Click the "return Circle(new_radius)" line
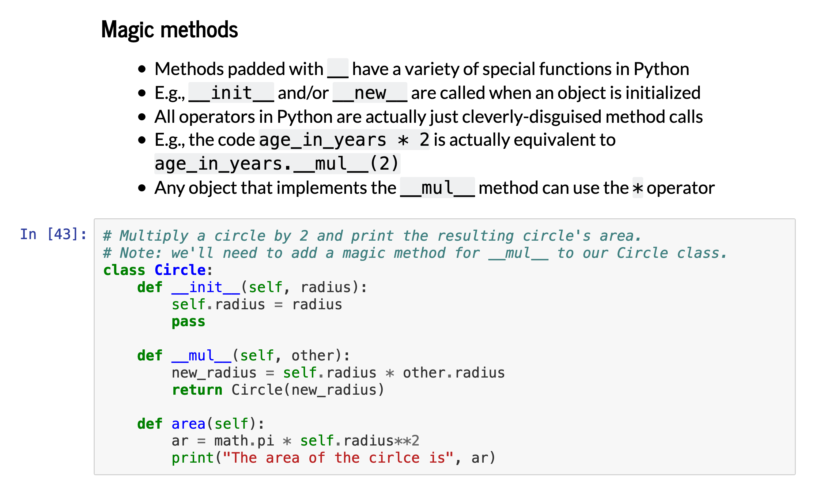The height and width of the screenshot is (504, 827). (278, 390)
